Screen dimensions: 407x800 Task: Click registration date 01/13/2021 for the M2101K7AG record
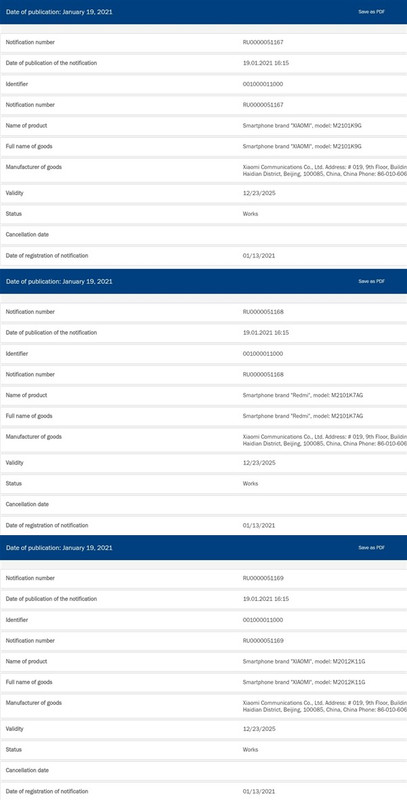coord(259,525)
